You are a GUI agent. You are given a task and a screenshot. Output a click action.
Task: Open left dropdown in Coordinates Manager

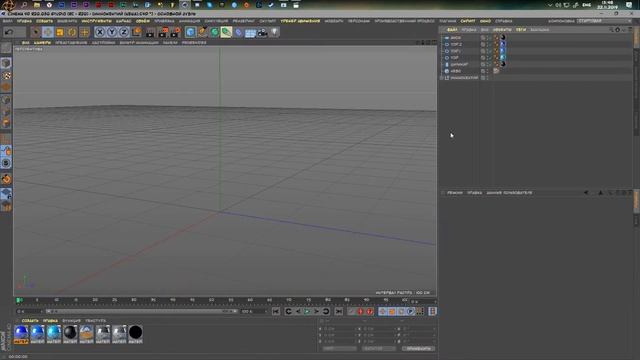(x=339, y=349)
